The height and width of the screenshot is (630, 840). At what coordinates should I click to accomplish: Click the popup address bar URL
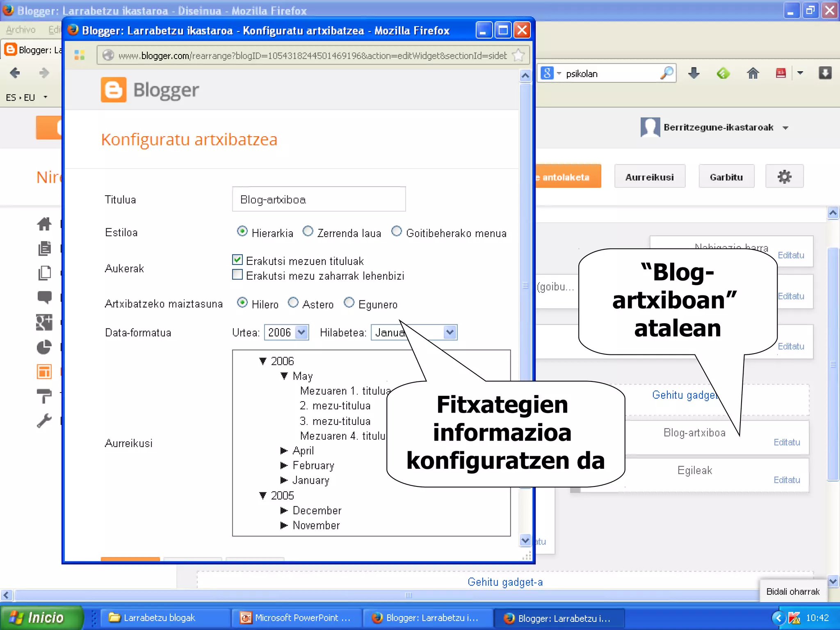[x=313, y=55]
